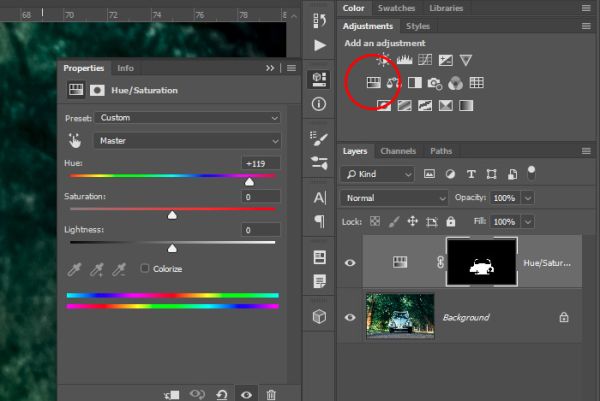Click the Lightness slider handle
Screen dimensions: 600x401
(x=172, y=248)
